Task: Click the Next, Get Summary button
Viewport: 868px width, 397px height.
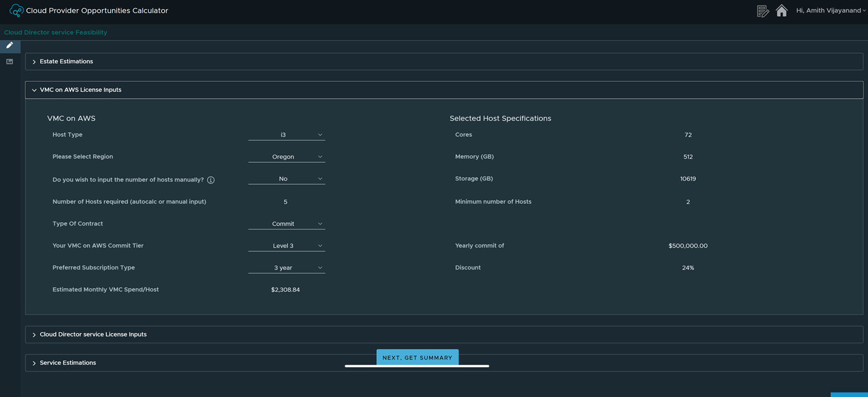Action: pyautogui.click(x=417, y=358)
